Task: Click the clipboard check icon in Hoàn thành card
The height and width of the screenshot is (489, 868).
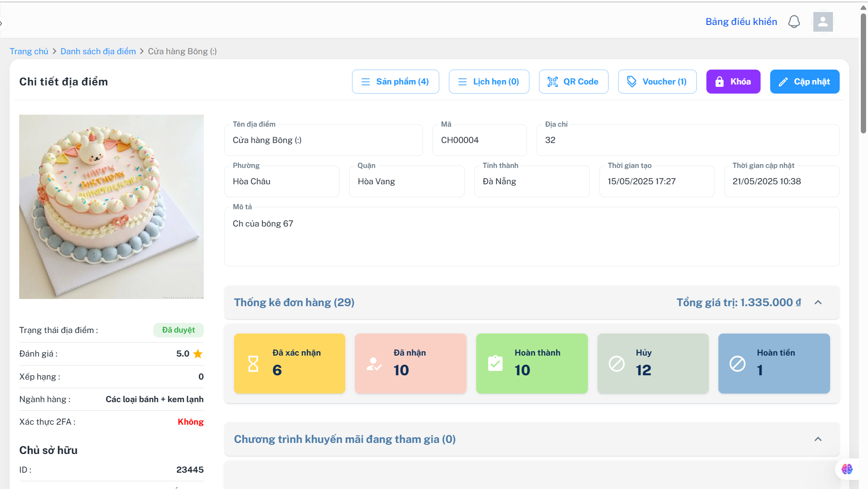Action: click(495, 363)
